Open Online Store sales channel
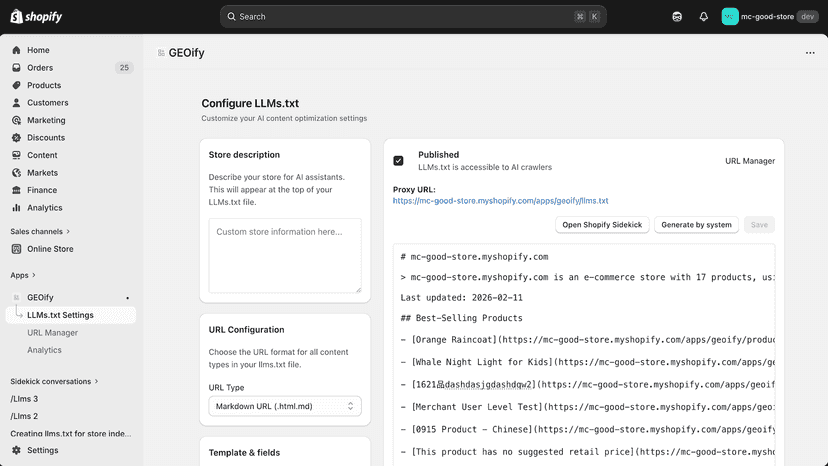The width and height of the screenshot is (828, 466). point(50,249)
